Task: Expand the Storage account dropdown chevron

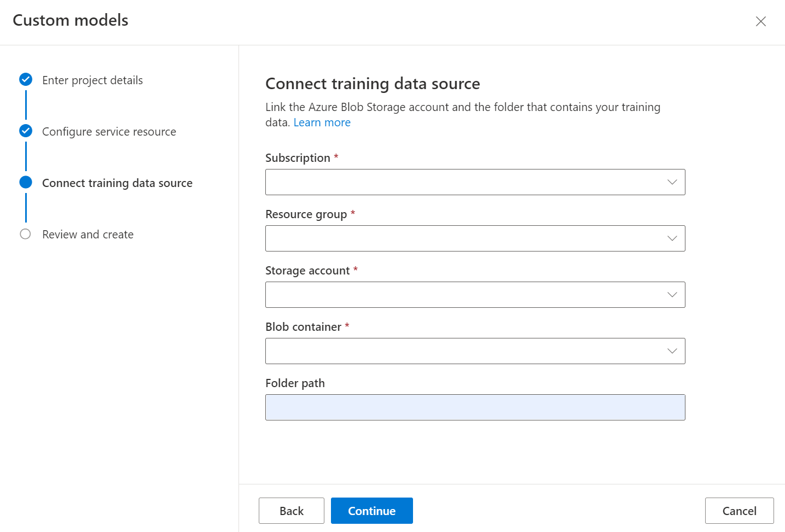Action: click(x=672, y=295)
